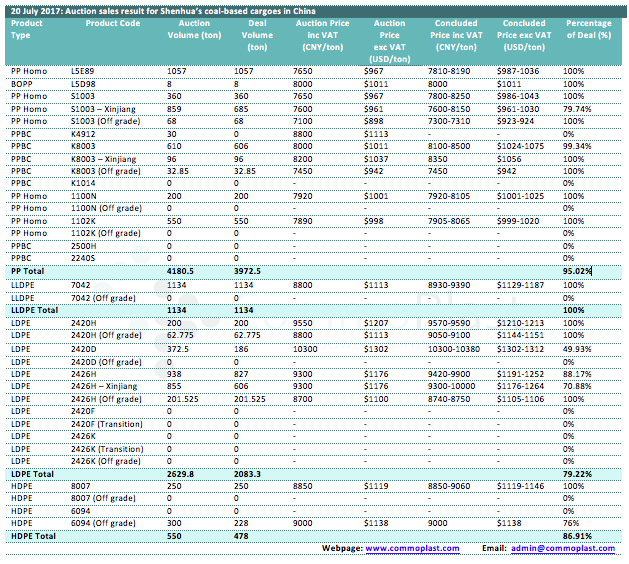629x564 pixels.
Task: Click the S1003 – Xinjiang product code cell
Action: (x=104, y=108)
